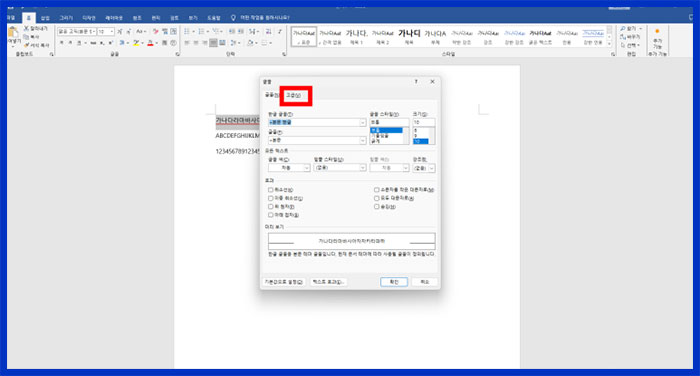This screenshot has width=700, height=376.
Task: Tick the Strikethrough (취소선) checkbox
Action: click(271, 190)
